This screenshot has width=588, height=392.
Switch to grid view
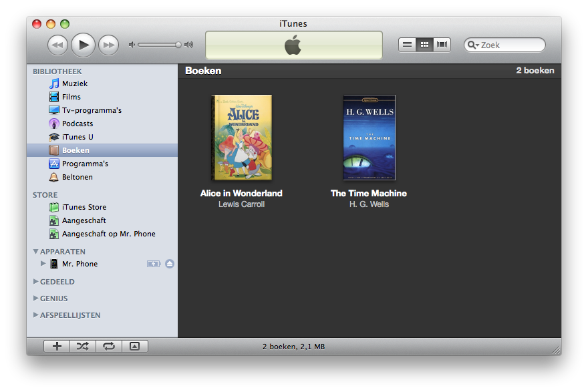(x=424, y=45)
